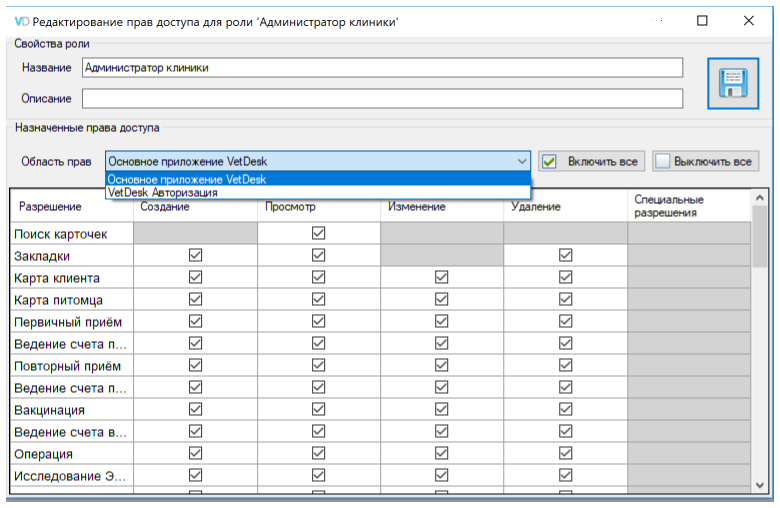This screenshot has width=780, height=508.
Task: Click the scrollbar down arrow
Action: click(760, 485)
